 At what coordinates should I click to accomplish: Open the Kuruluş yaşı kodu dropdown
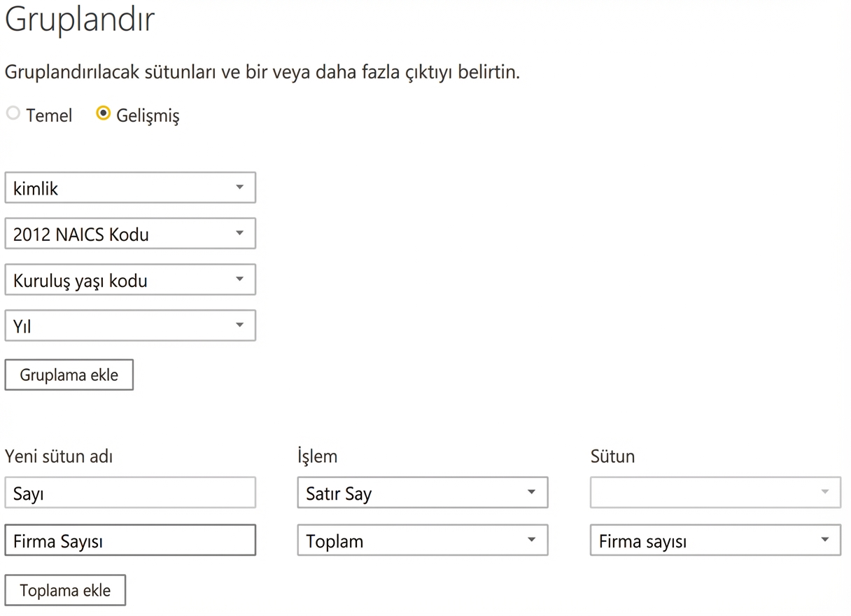pos(130,280)
